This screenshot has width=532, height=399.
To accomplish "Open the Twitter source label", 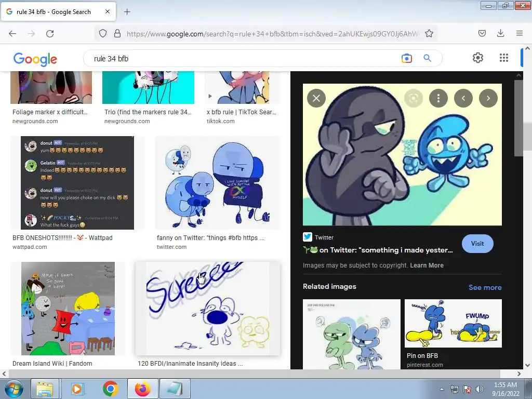I will point(318,237).
